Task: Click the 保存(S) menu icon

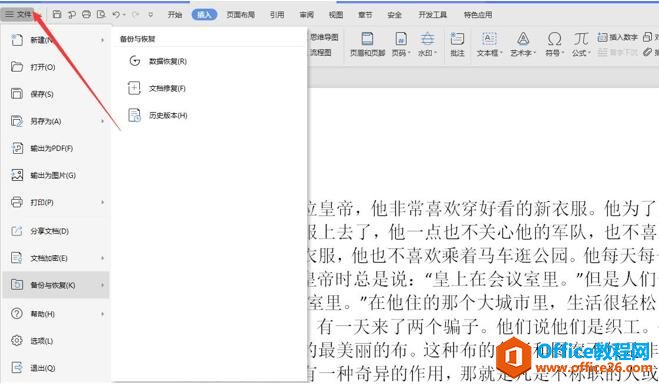Action: tap(17, 94)
